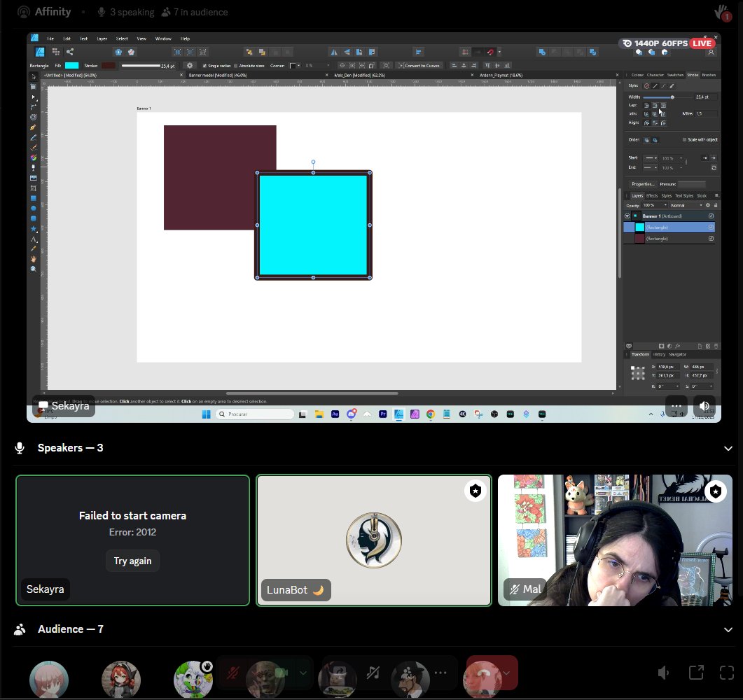Unmute the stream audio speaker button
743x700 pixels.
point(704,407)
